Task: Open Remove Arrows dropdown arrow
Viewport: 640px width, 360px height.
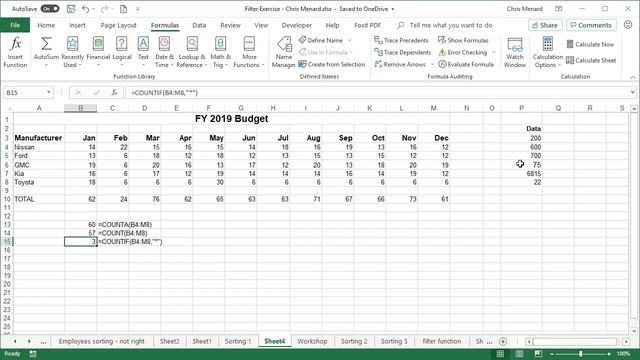Action: click(432, 64)
